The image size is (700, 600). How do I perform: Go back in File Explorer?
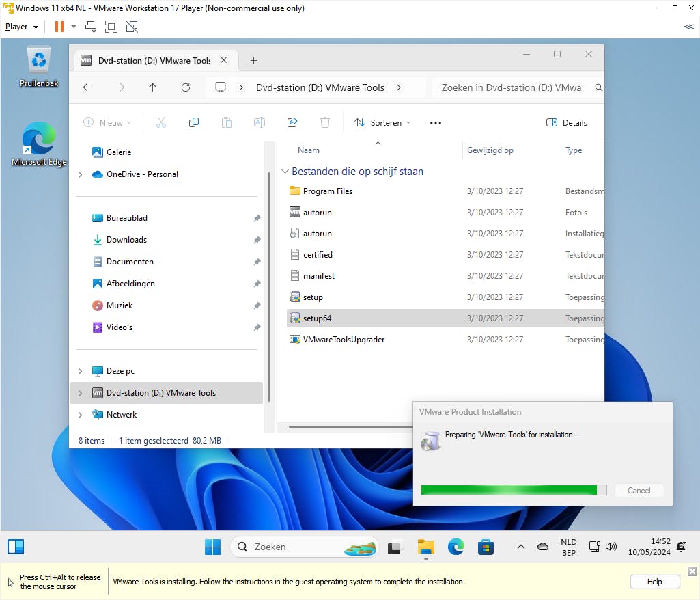click(x=87, y=87)
